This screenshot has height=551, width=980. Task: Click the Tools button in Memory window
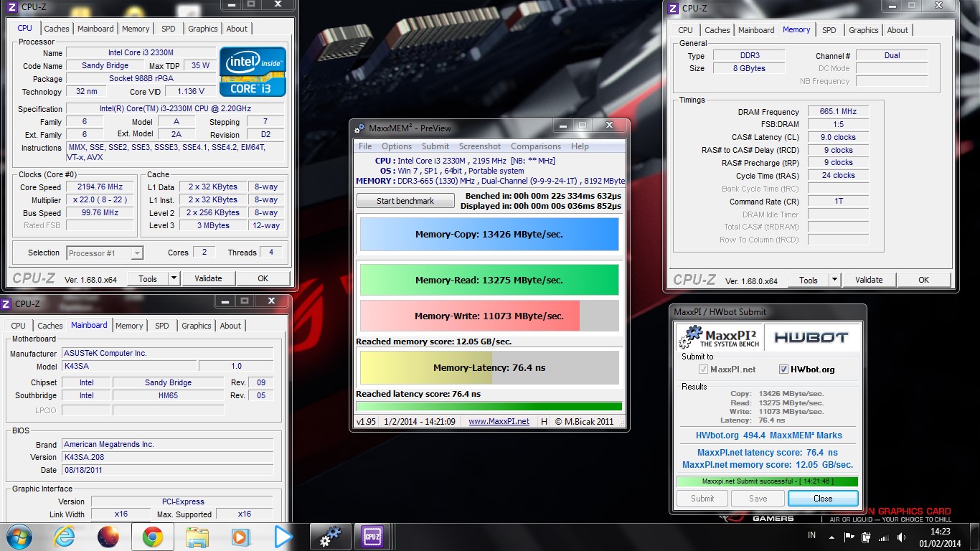click(809, 280)
